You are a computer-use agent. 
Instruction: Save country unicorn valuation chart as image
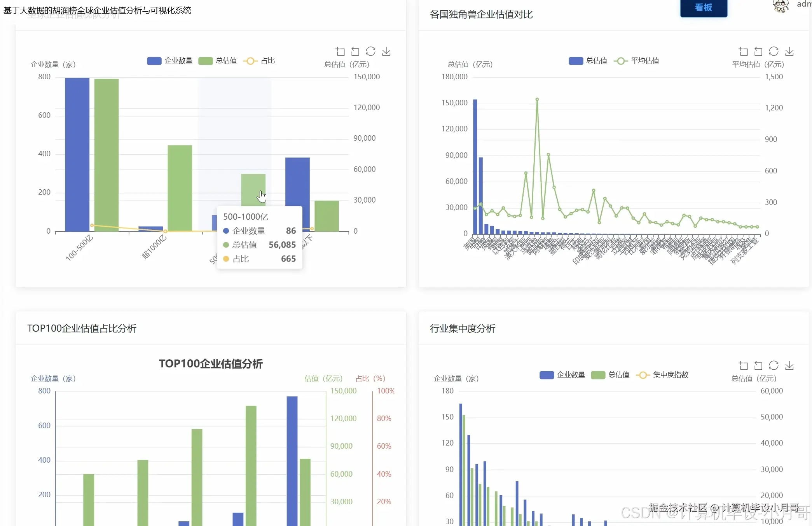[x=789, y=51]
